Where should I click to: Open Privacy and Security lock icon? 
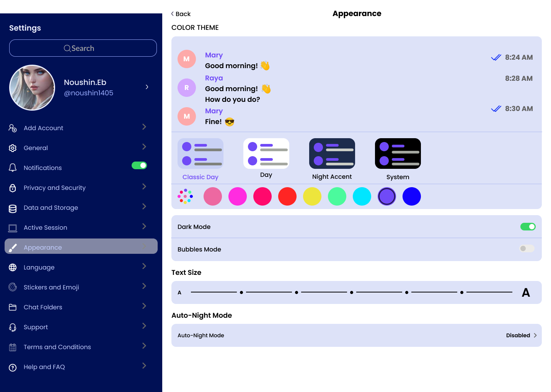pos(13,188)
